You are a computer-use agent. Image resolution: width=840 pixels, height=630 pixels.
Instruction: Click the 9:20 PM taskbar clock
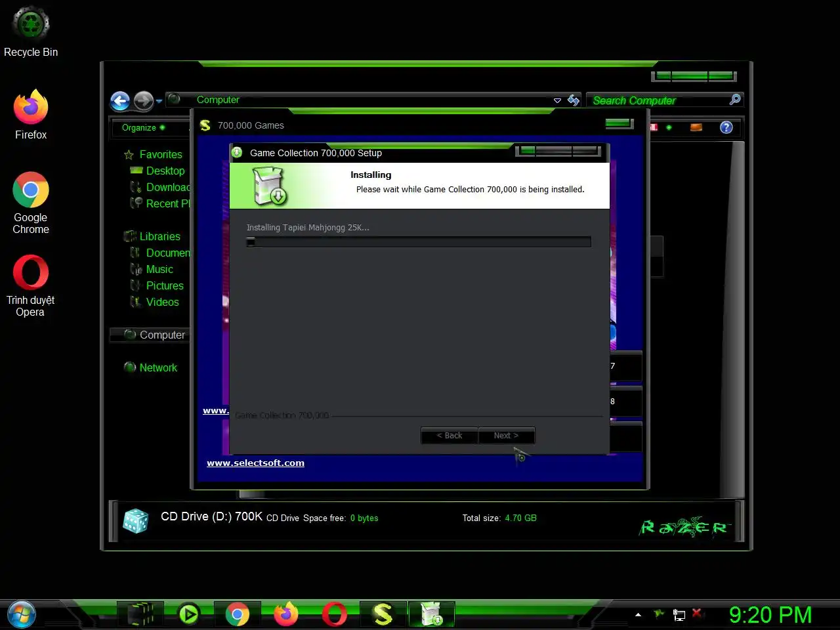pos(770,615)
